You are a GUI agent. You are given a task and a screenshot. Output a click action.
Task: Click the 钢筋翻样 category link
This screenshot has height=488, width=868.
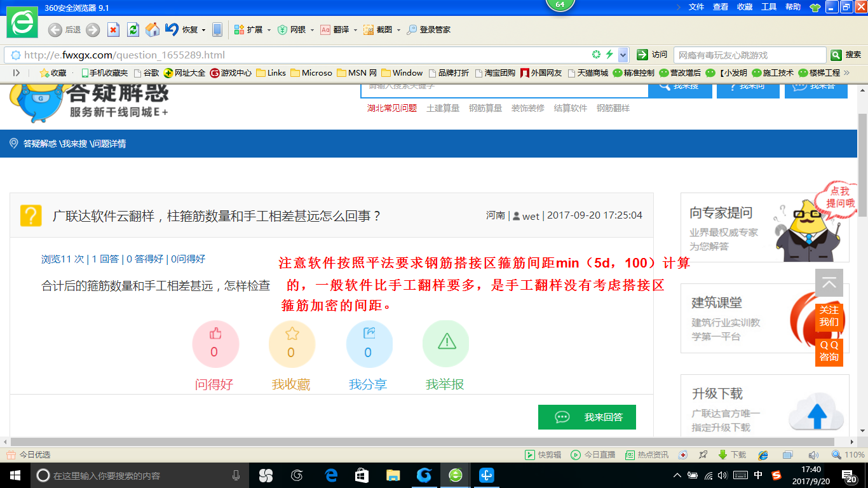[x=613, y=108]
